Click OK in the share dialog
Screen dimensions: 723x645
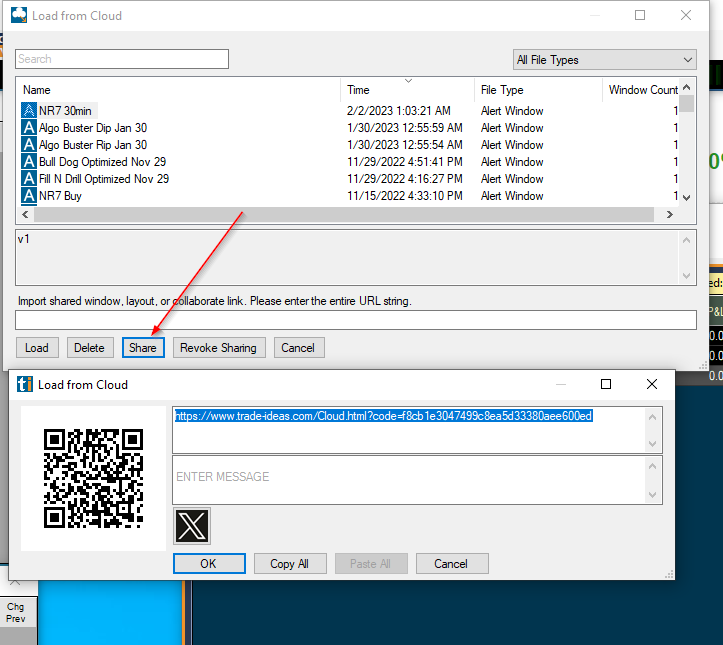click(x=209, y=563)
